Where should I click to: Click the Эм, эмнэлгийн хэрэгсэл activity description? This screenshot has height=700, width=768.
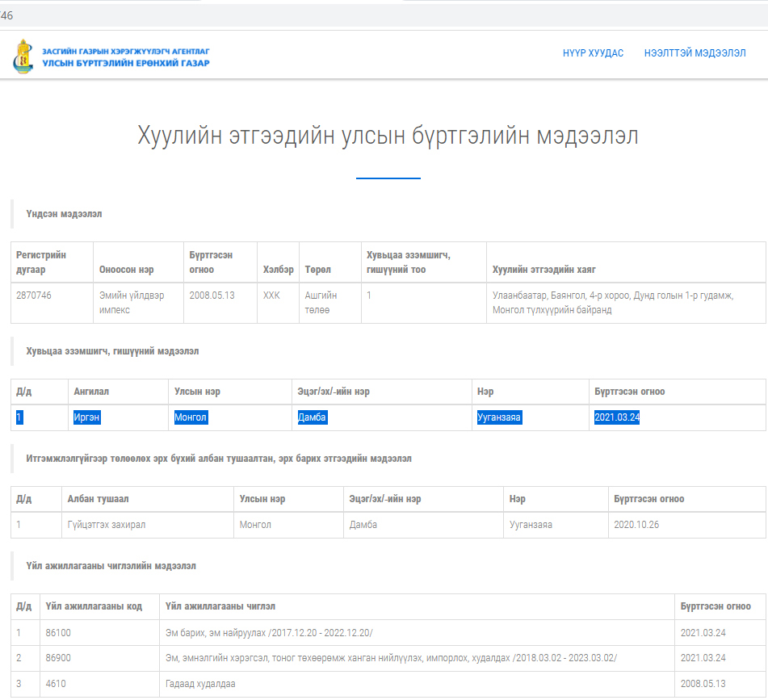[x=391, y=657]
